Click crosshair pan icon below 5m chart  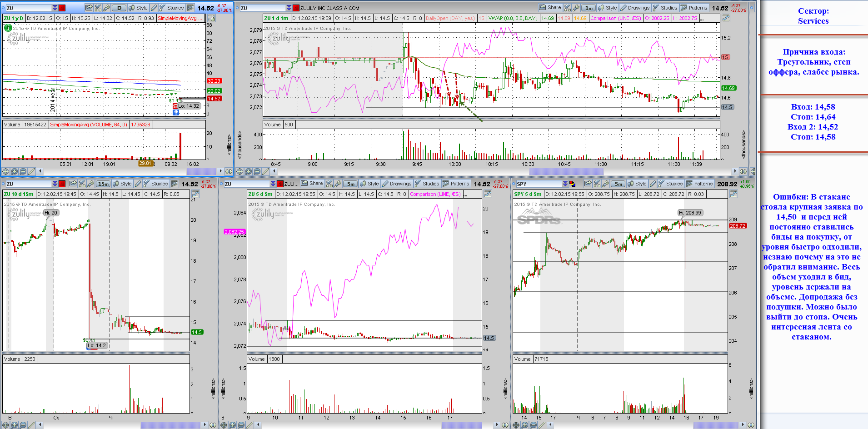pyautogui.click(x=224, y=425)
